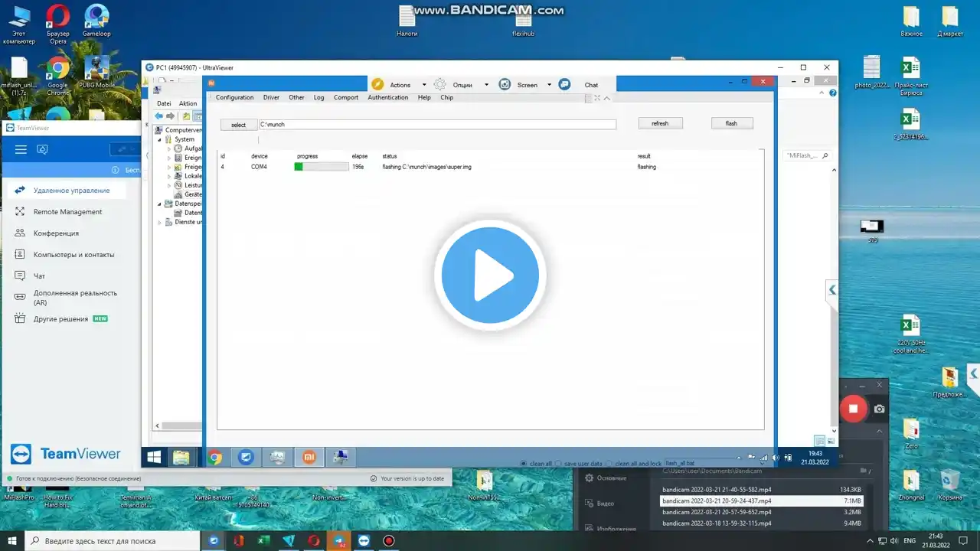Open the Configuration menu in MiFlash
Viewport: 980px width, 551px height.
[234, 97]
